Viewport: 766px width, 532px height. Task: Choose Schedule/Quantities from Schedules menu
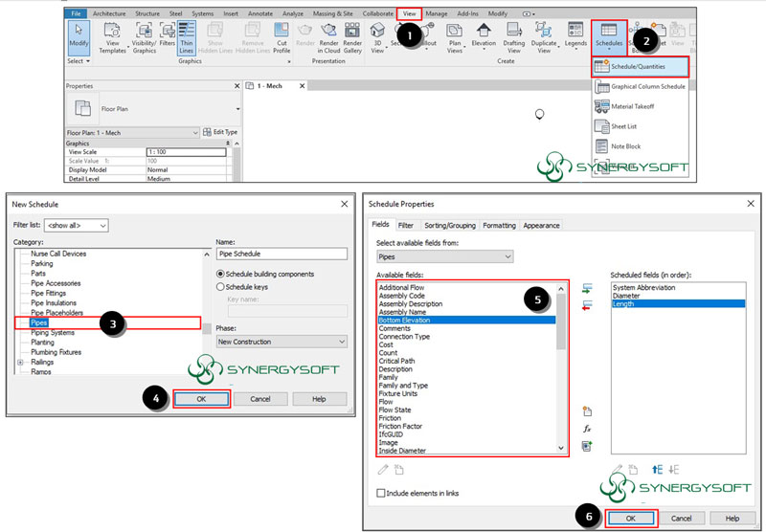click(x=641, y=66)
